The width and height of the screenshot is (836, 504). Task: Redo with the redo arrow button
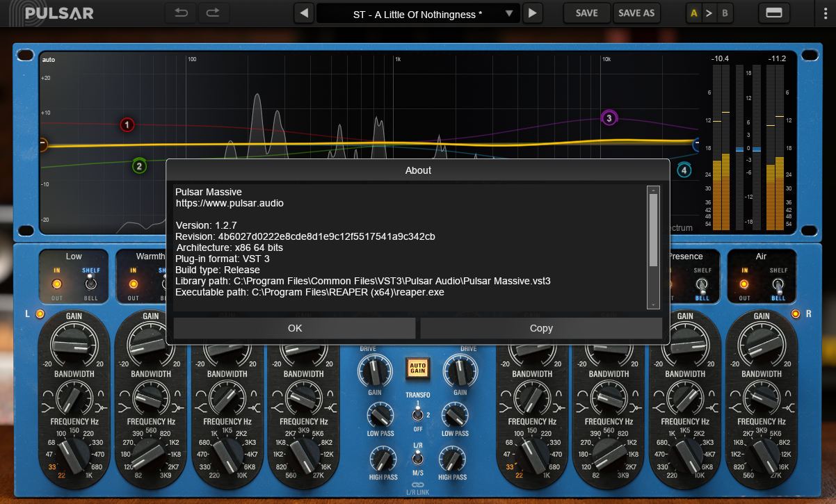tap(214, 13)
